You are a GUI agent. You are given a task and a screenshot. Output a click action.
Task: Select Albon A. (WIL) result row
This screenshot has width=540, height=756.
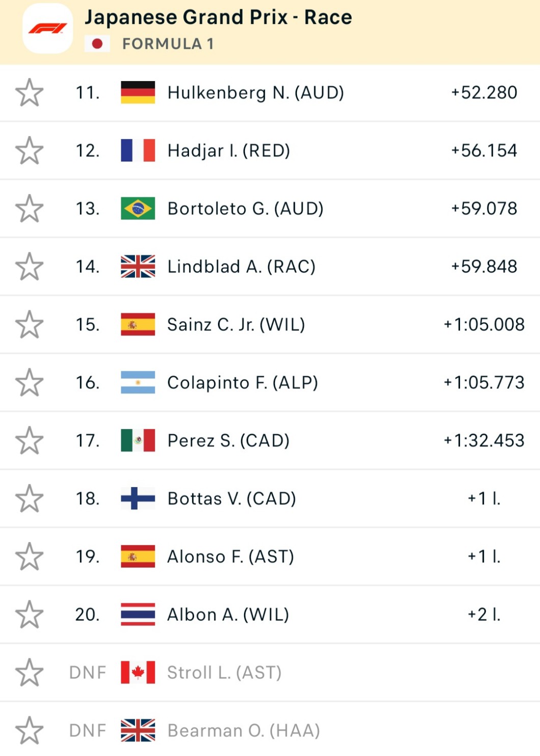(x=228, y=615)
